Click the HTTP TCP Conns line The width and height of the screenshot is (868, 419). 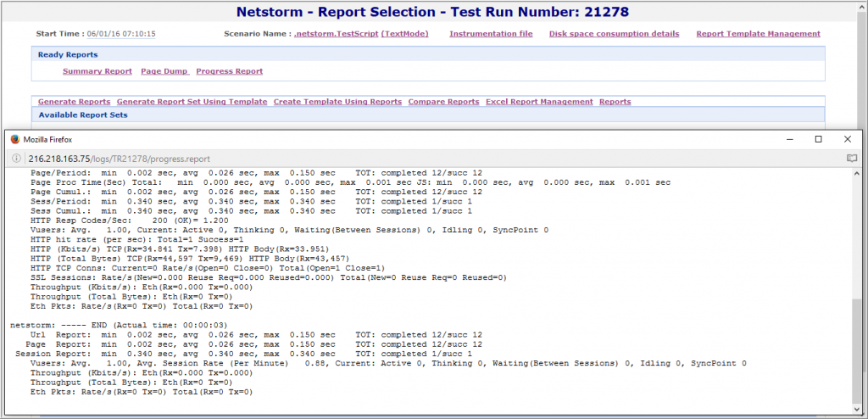(208, 268)
